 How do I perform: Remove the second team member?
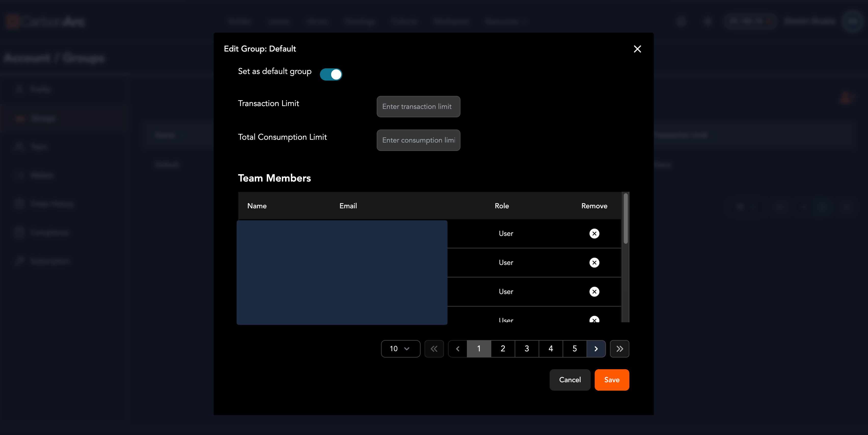tap(594, 262)
